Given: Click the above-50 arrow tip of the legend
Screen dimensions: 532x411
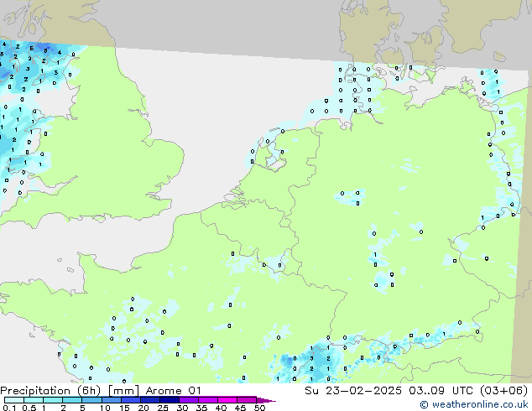Looking at the screenshot, I should [266, 400].
